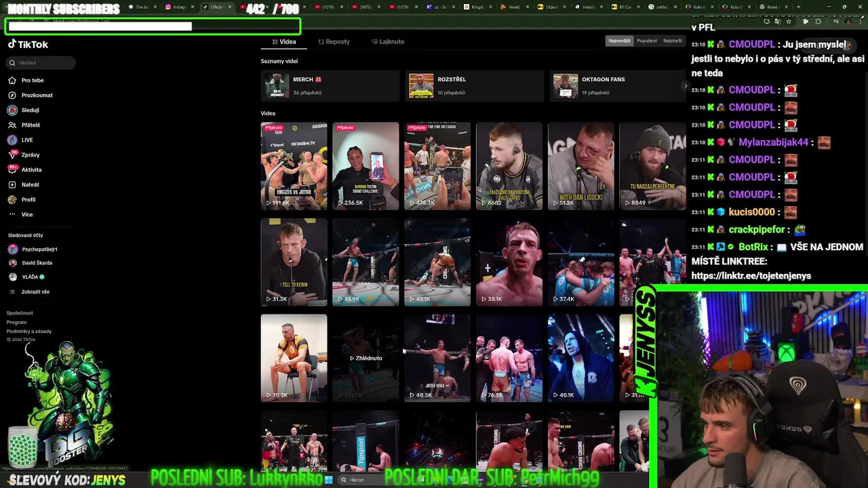Open video with 236.5K views
This screenshot has width=868, height=488.
tap(366, 165)
